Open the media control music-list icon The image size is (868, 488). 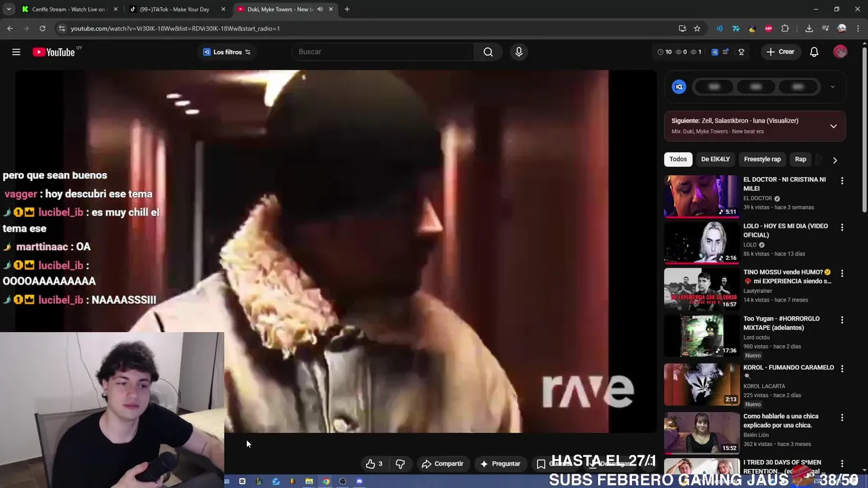tap(825, 28)
